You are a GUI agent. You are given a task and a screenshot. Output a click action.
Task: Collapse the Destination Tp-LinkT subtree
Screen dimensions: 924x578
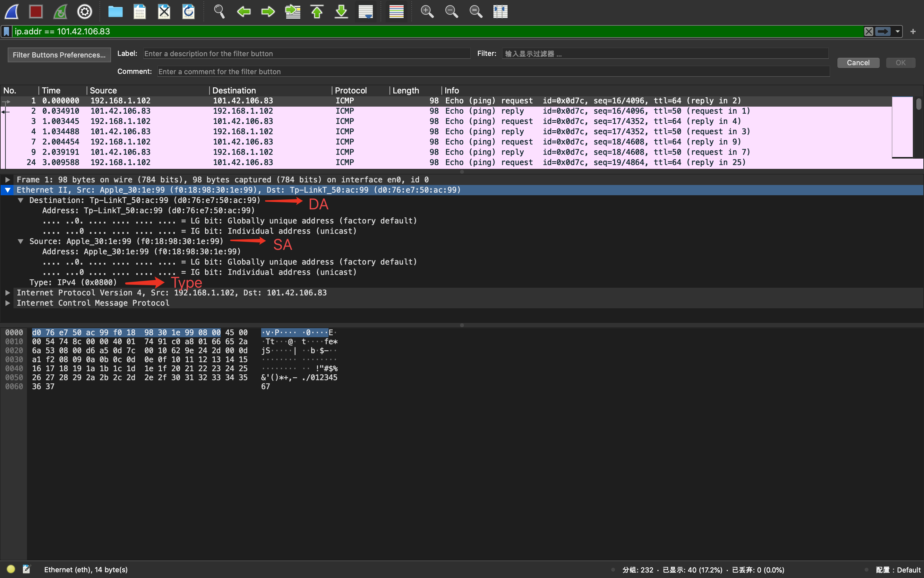[21, 200]
